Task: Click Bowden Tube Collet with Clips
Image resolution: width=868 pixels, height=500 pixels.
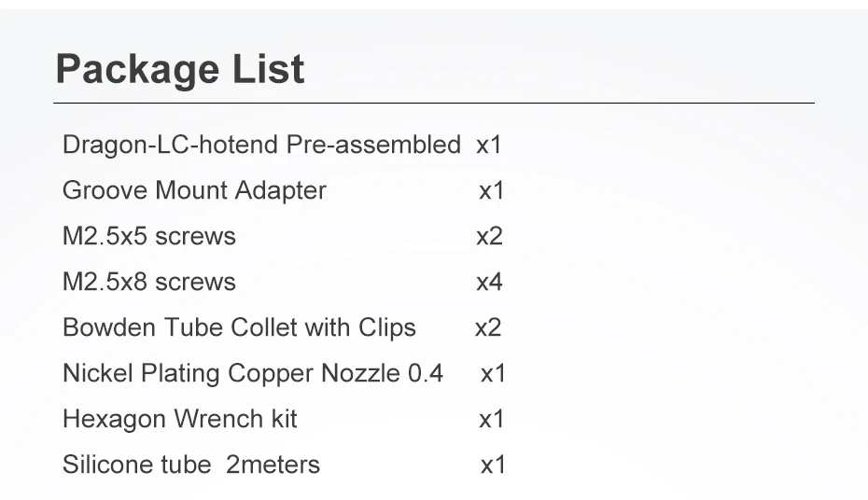Action: (x=239, y=327)
